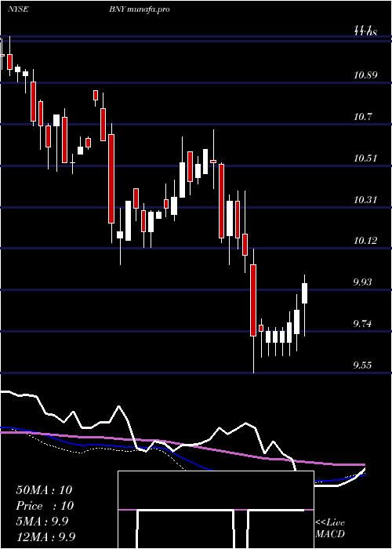392x549 pixels.
Task: Click inside the MACD inset panel
Action: pyautogui.click(x=216, y=510)
